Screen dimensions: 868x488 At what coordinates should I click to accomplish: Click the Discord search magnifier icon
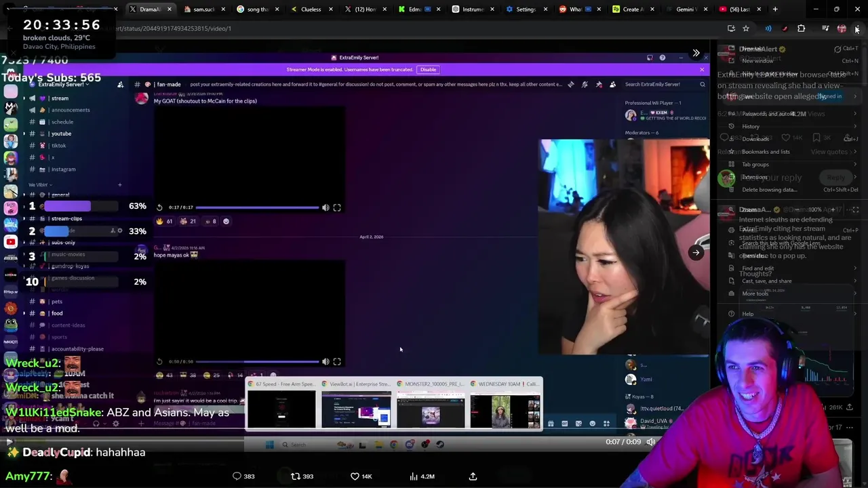click(x=703, y=84)
